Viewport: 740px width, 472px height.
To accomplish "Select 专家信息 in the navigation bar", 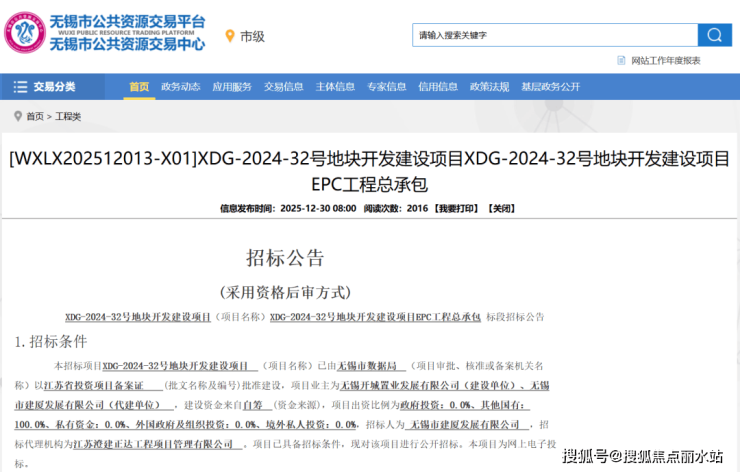I will tap(387, 87).
